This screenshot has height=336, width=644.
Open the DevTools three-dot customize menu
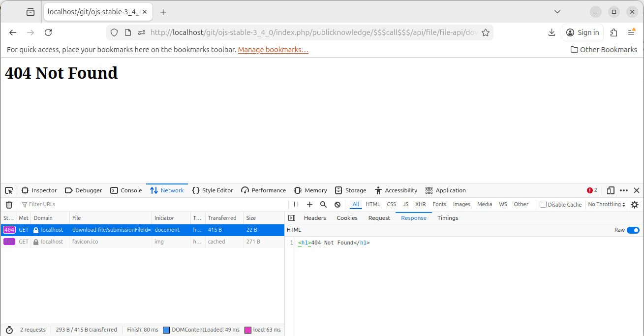(624, 190)
